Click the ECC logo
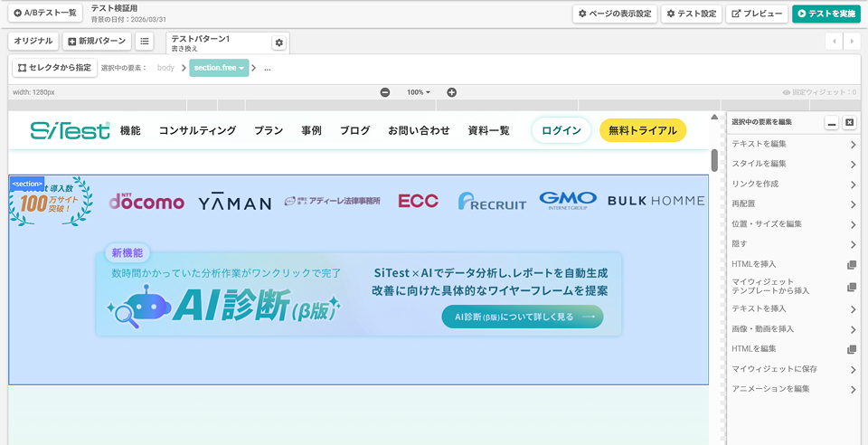The image size is (868, 445). coord(418,201)
